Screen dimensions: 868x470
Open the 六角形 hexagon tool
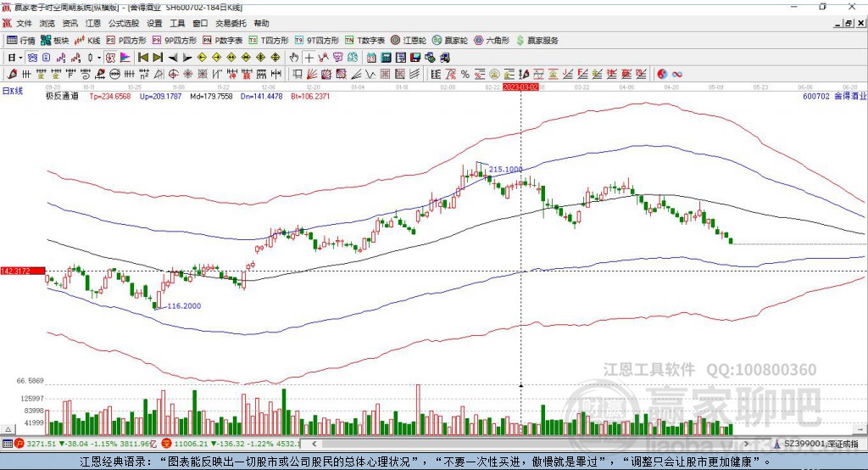point(492,41)
